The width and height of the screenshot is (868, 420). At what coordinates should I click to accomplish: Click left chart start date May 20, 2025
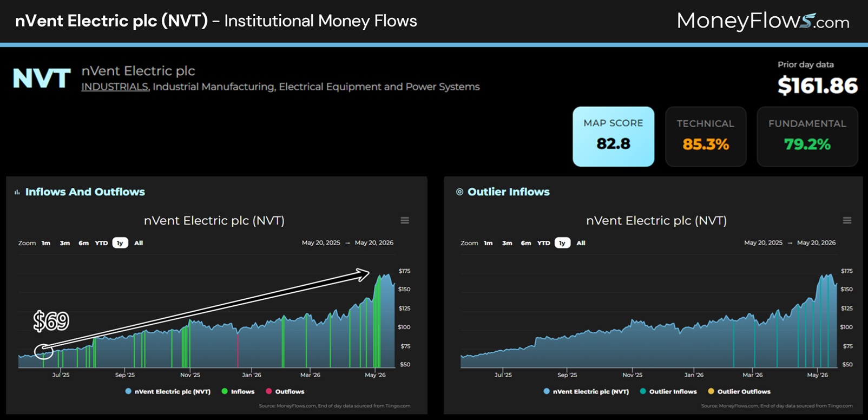[321, 243]
